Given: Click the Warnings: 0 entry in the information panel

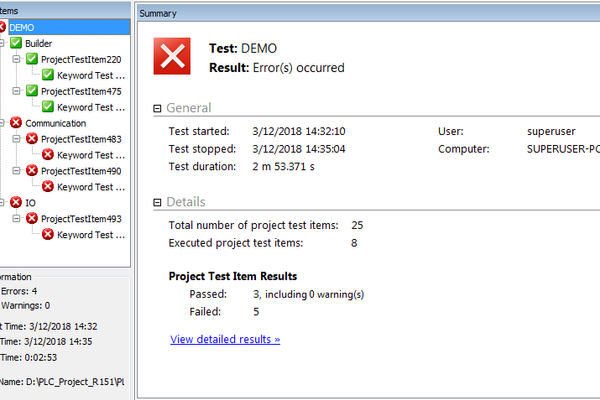Looking at the screenshot, I should pyautogui.click(x=25, y=305).
